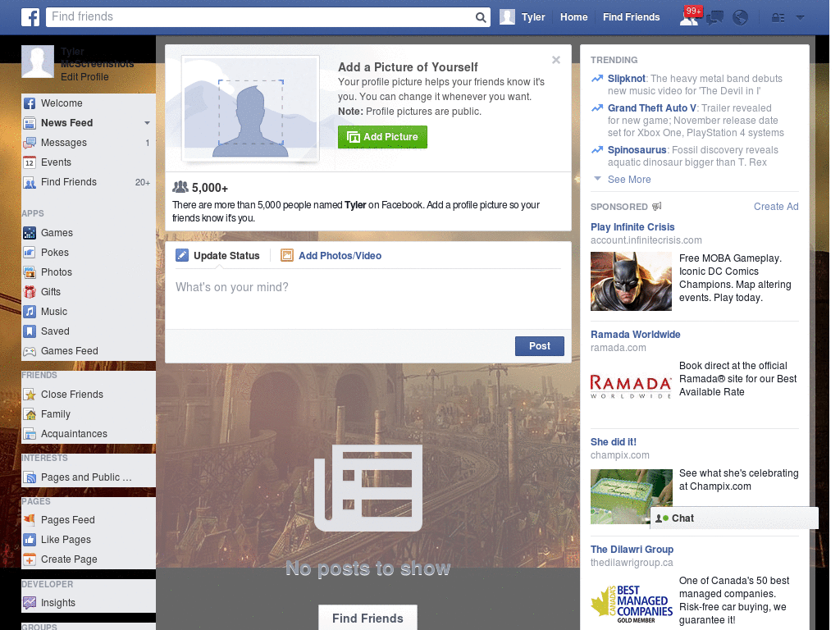Click the search magnifier icon
The width and height of the screenshot is (840, 630).
coord(481,17)
